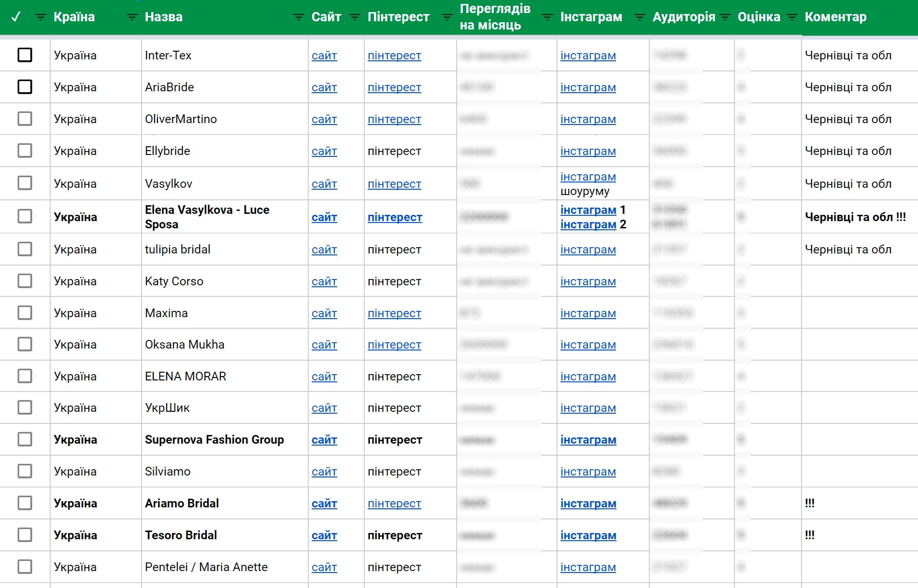The height and width of the screenshot is (588, 918).
Task: Tick the checkbox for Inter-Tex row
Action: 25,55
